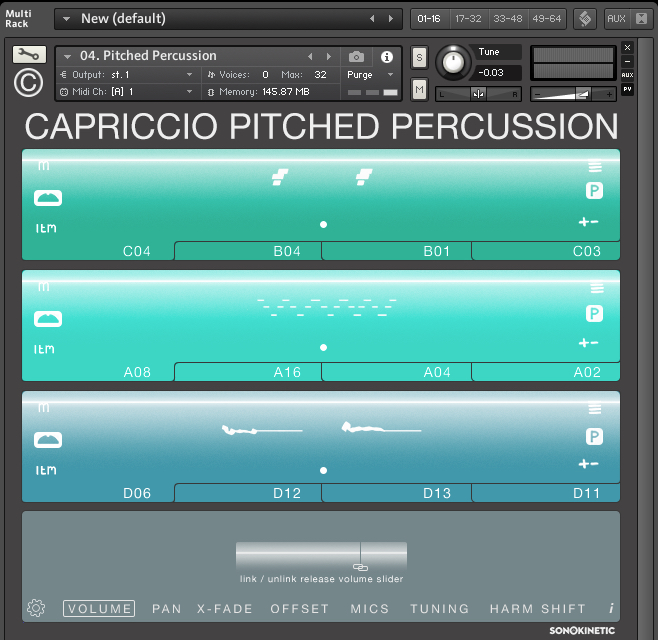Toggle the PV button

(627, 89)
